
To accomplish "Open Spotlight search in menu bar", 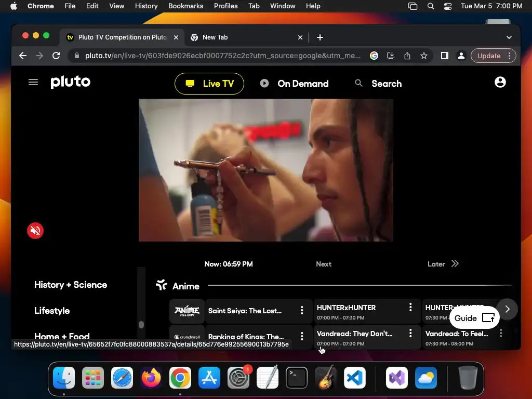I will (x=431, y=6).
